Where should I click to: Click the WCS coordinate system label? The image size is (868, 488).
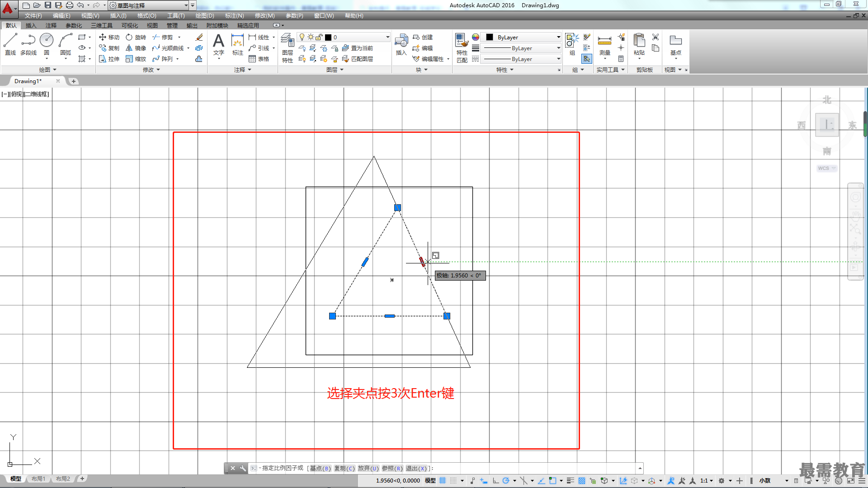click(x=826, y=168)
